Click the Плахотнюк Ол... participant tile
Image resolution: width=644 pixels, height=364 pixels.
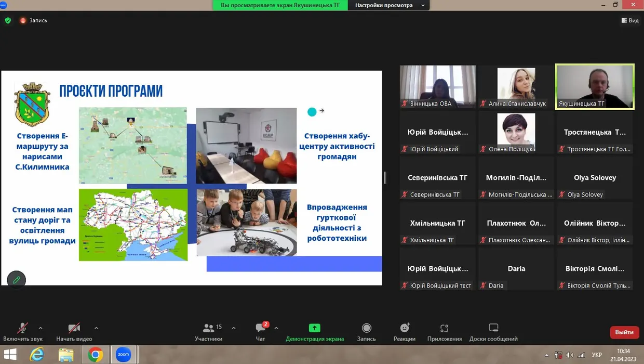(516, 223)
